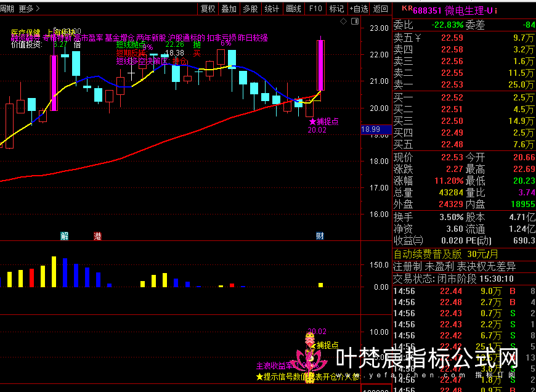Click the 注册制 未盈利 表决权无差异 line
Screen dimensions: 536x392
tap(454, 266)
